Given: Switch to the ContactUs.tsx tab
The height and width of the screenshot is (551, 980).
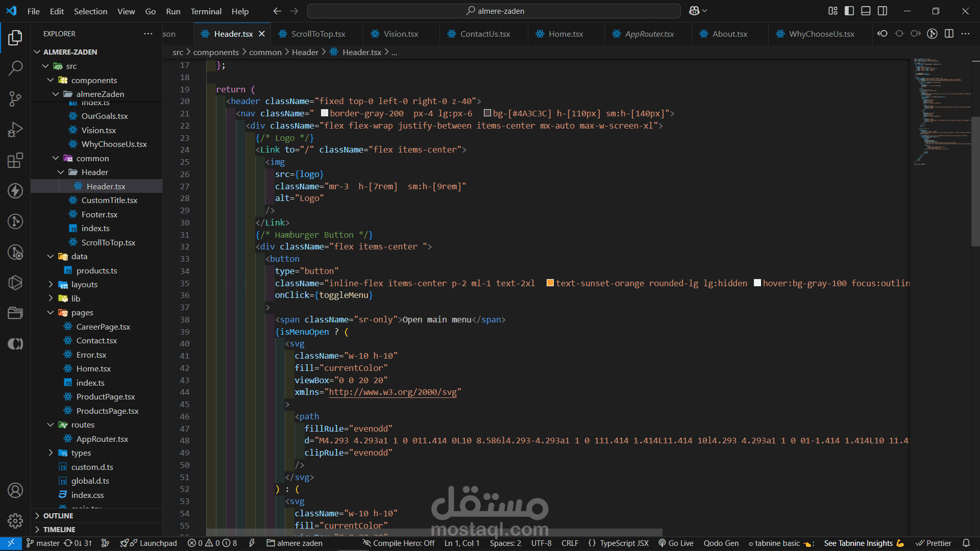Looking at the screenshot, I should [484, 34].
